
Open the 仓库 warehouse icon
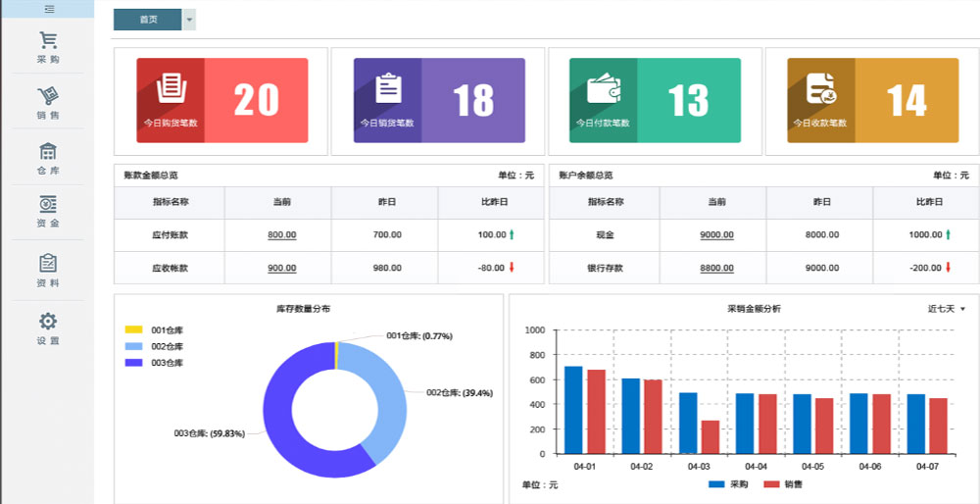click(48, 152)
